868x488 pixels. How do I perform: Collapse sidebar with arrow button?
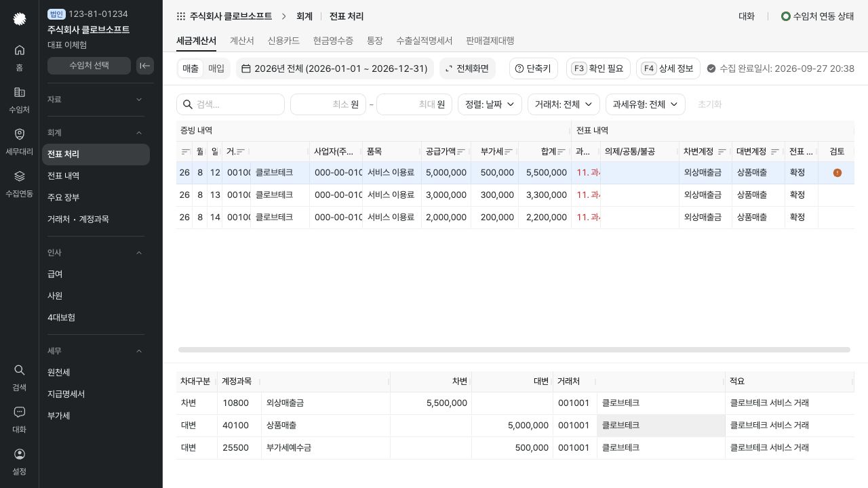click(x=145, y=66)
